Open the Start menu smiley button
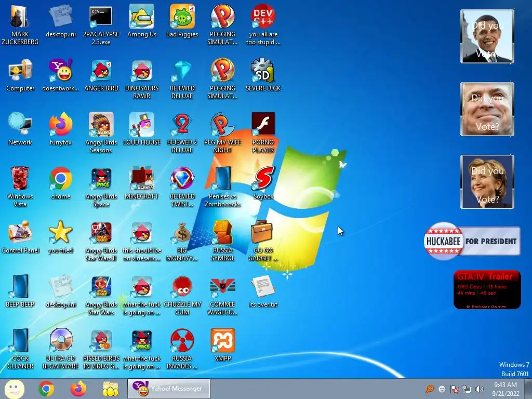The image size is (532, 399). 14,389
